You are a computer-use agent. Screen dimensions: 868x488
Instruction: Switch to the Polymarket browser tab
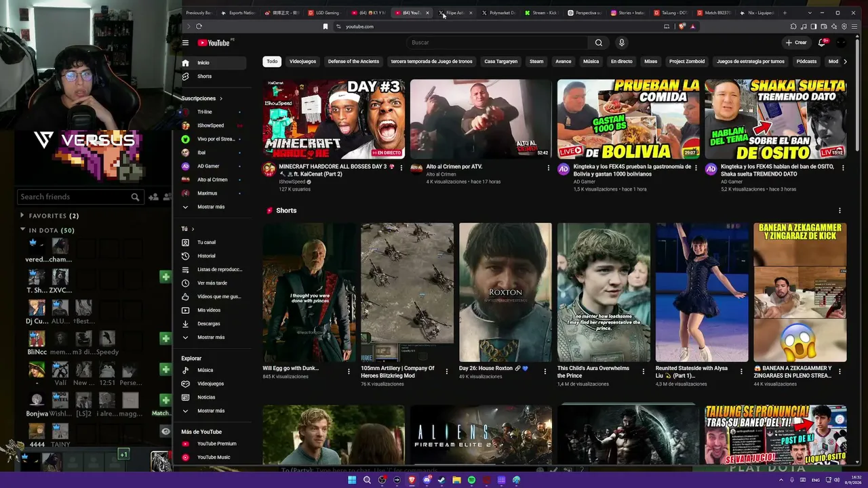pyautogui.click(x=500, y=13)
